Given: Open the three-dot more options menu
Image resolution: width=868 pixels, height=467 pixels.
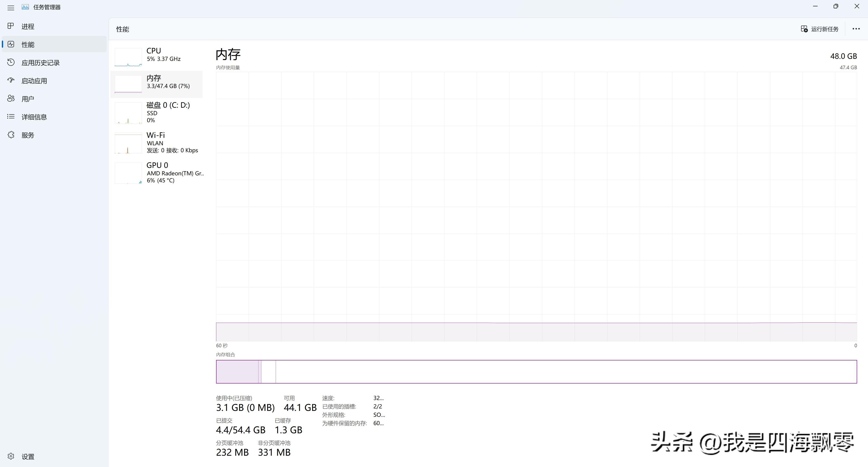Looking at the screenshot, I should click(856, 29).
